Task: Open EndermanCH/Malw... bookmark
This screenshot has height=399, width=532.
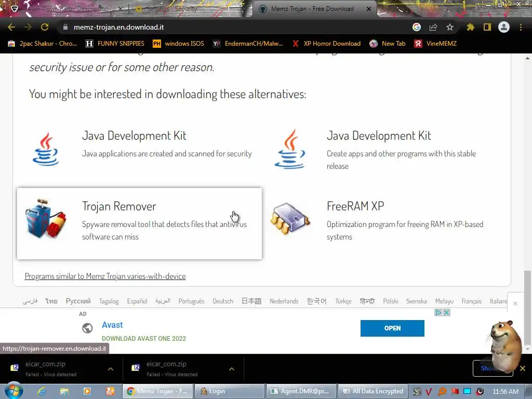Action: coord(248,44)
